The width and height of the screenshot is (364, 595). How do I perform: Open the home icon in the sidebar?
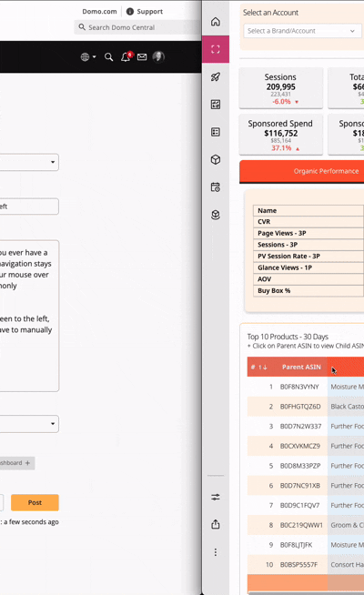point(215,22)
